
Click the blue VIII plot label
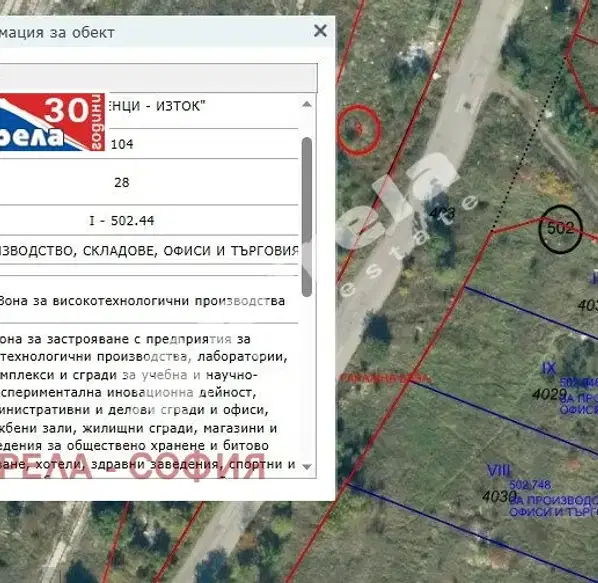coord(499,471)
